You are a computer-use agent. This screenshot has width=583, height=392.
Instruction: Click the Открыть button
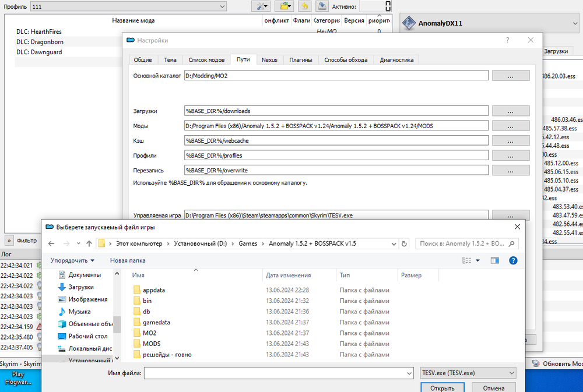coord(442,387)
